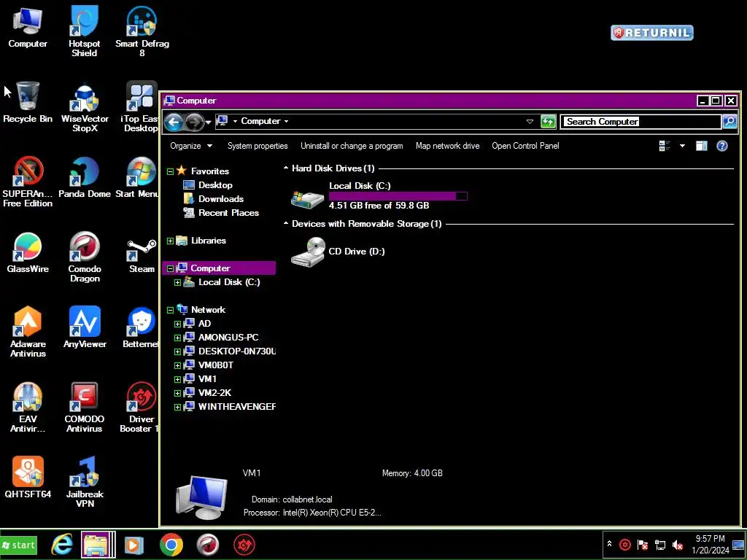
Task: Open address bar history dropdown arrow
Action: (530, 122)
